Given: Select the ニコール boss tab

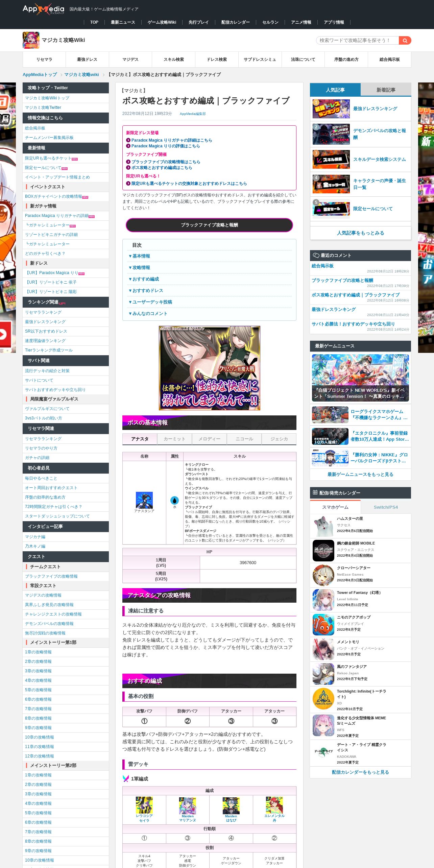Looking at the screenshot, I should 244,439.
